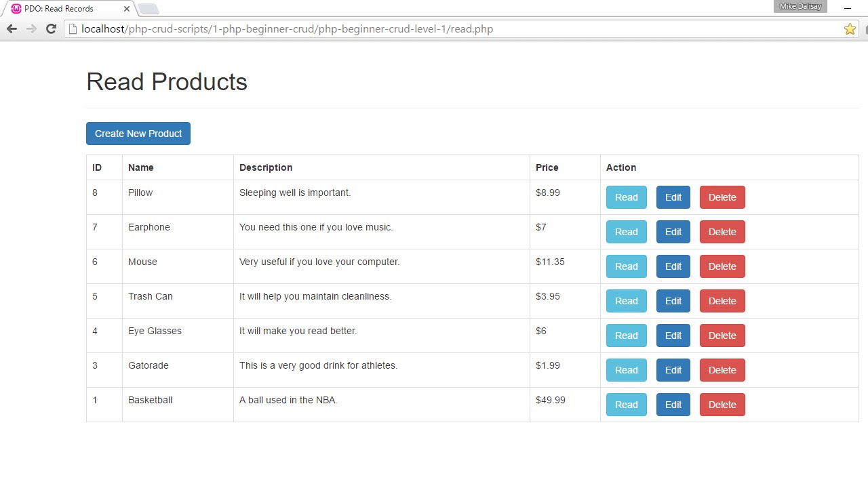This screenshot has width=868, height=488.
Task: Click Create New Product button
Action: [138, 134]
